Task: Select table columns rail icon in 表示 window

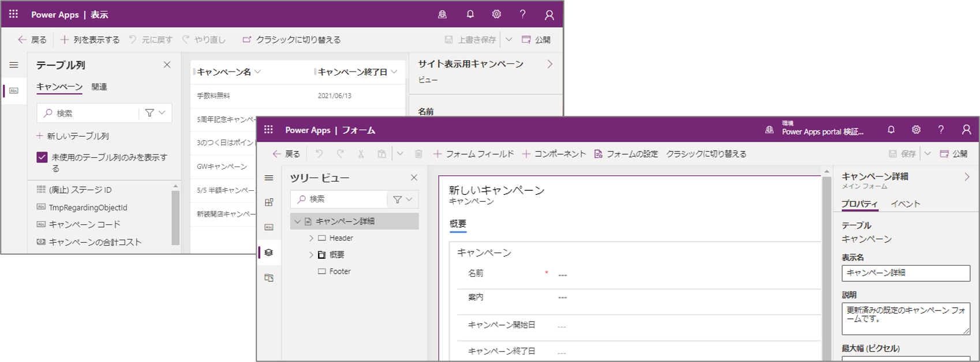Action: pyautogui.click(x=14, y=90)
